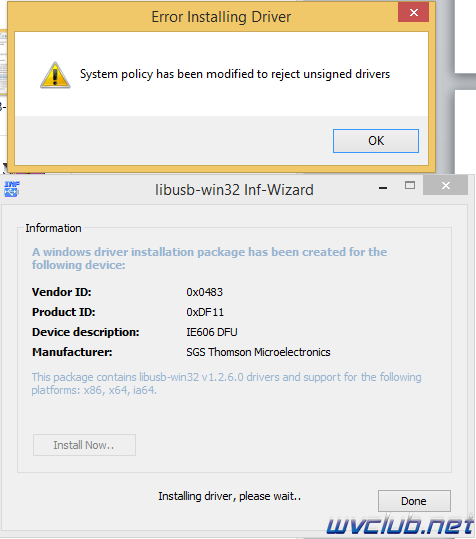
Task: Click the Information group label
Action: coord(53,228)
